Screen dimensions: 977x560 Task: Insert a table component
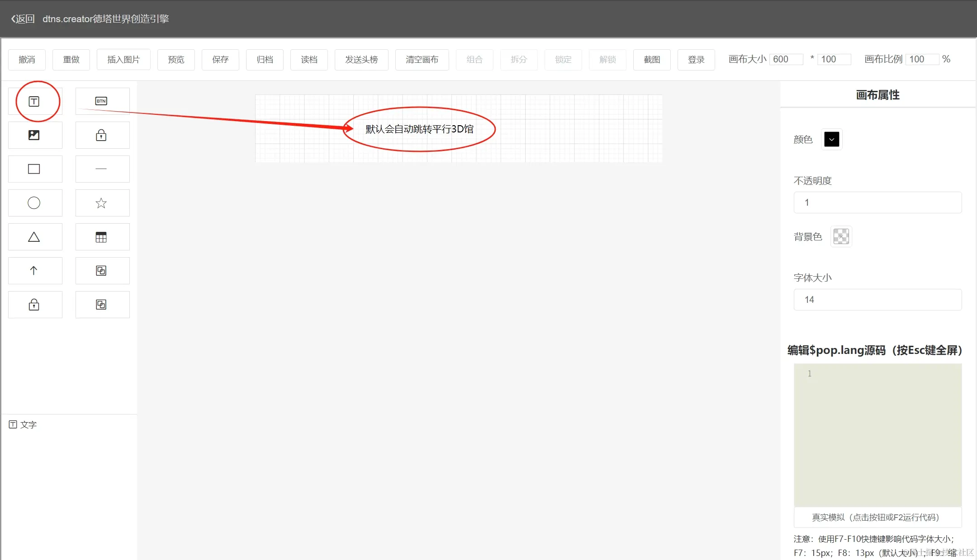tap(102, 237)
